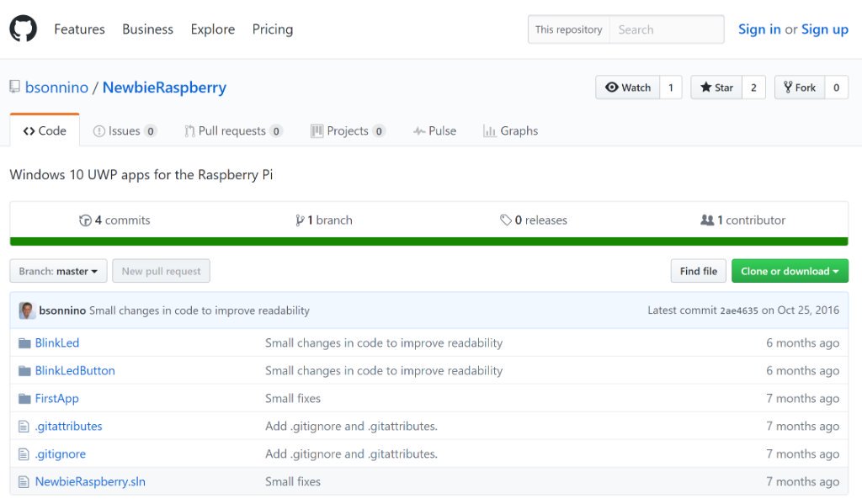This screenshot has height=504, width=862.
Task: Open the BlinkLed folder
Action: pyautogui.click(x=57, y=343)
